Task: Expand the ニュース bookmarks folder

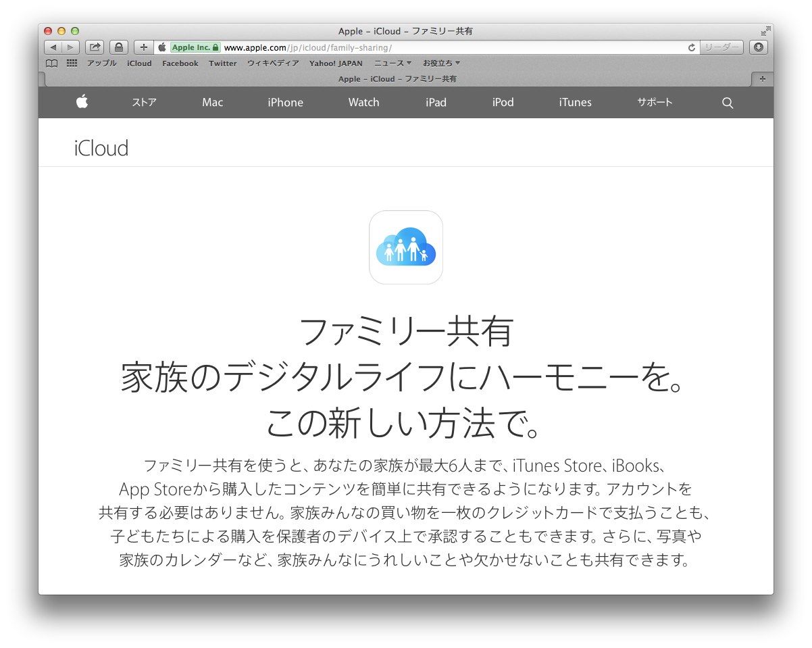Action: point(392,63)
